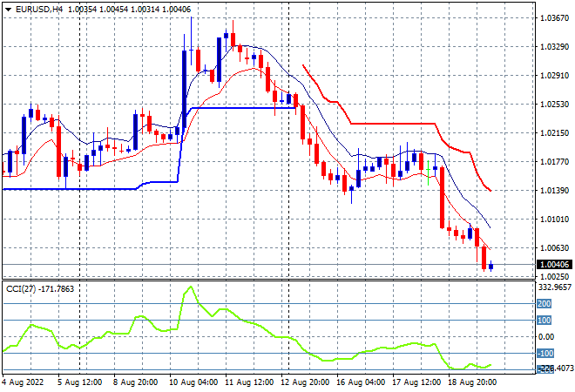Click the 1.03290 price scale value

[x=554, y=46]
